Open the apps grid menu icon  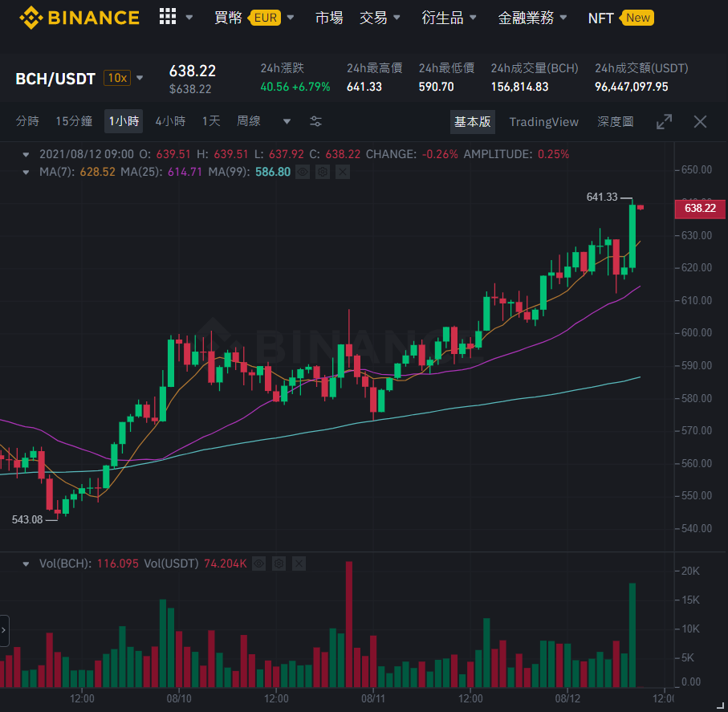coord(168,17)
